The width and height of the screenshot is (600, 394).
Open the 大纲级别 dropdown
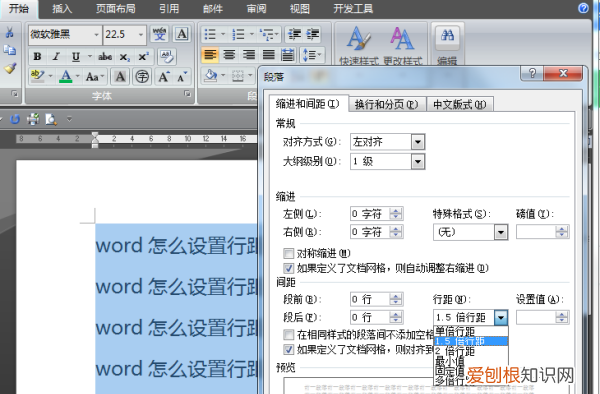418,162
